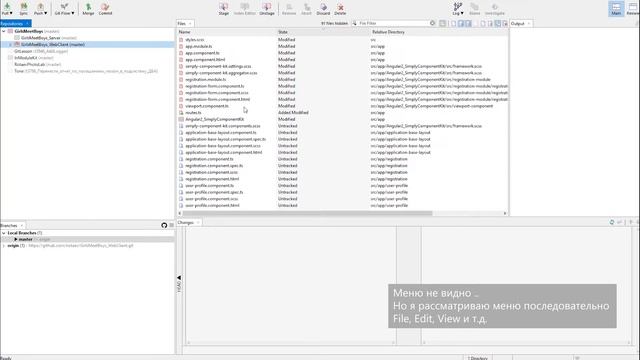Click the File Filter options gear icon
This screenshot has height=360, width=640.
(432, 23)
